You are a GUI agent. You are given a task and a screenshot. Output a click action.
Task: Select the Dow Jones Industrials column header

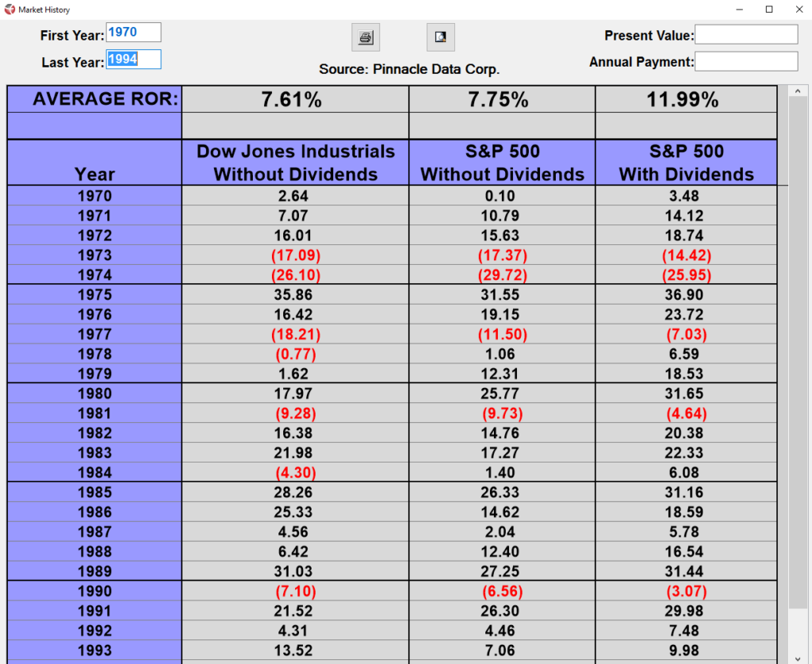[x=295, y=163]
